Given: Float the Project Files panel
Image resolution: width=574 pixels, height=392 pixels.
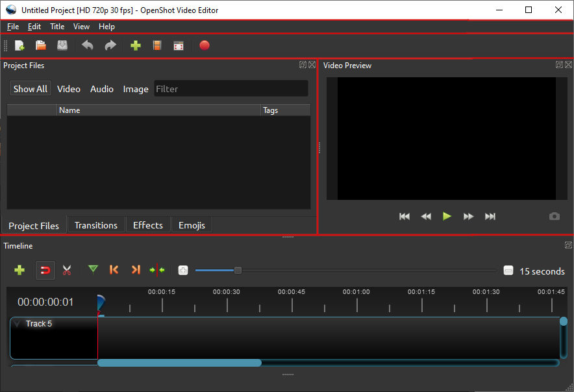Looking at the screenshot, I should click(303, 65).
